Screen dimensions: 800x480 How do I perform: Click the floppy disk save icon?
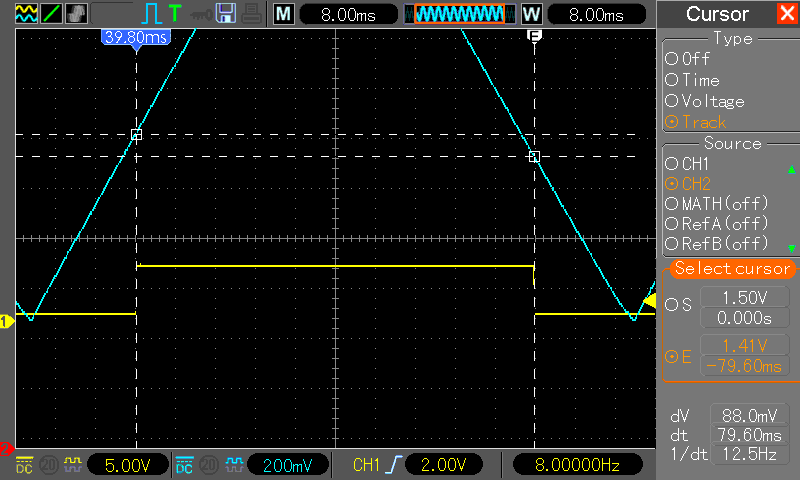(226, 13)
